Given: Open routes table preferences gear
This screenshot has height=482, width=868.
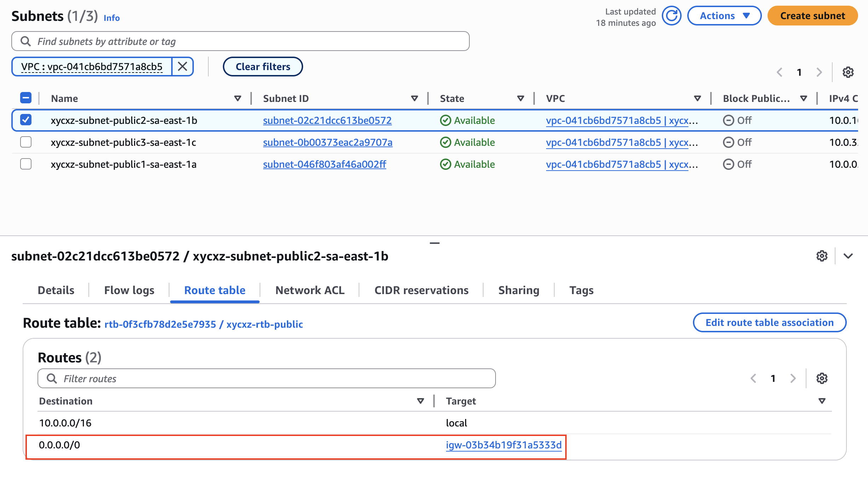Looking at the screenshot, I should (822, 378).
